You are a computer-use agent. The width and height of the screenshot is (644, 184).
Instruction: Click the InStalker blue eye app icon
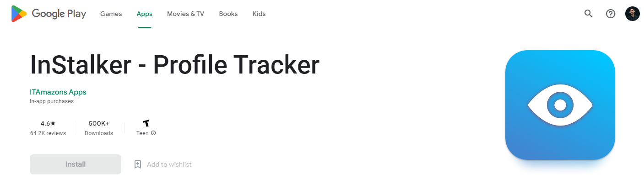(560, 105)
